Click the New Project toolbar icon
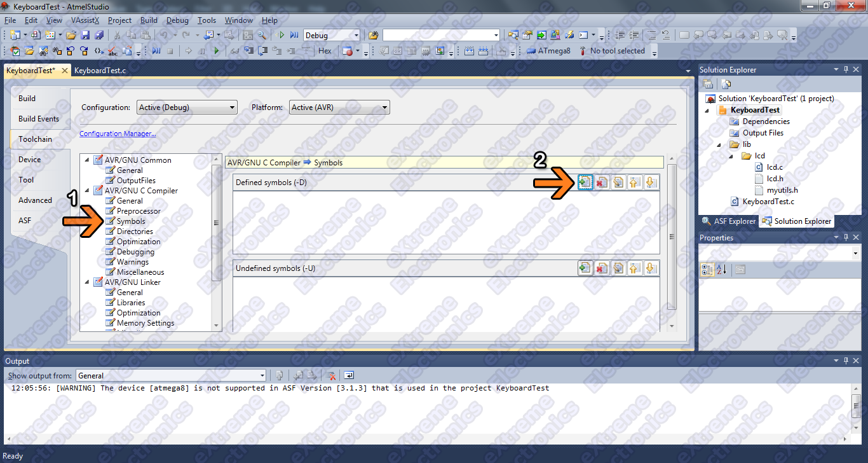 point(15,35)
